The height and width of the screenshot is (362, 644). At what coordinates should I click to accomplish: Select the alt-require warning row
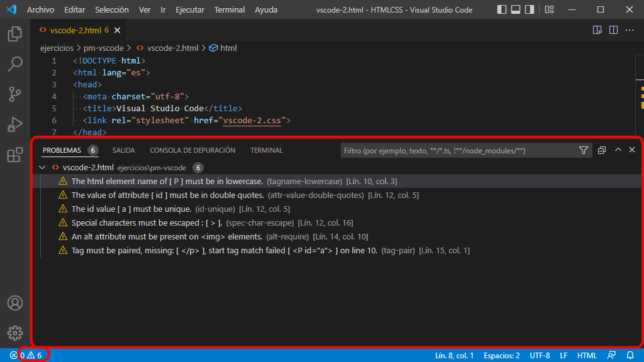click(x=337, y=237)
